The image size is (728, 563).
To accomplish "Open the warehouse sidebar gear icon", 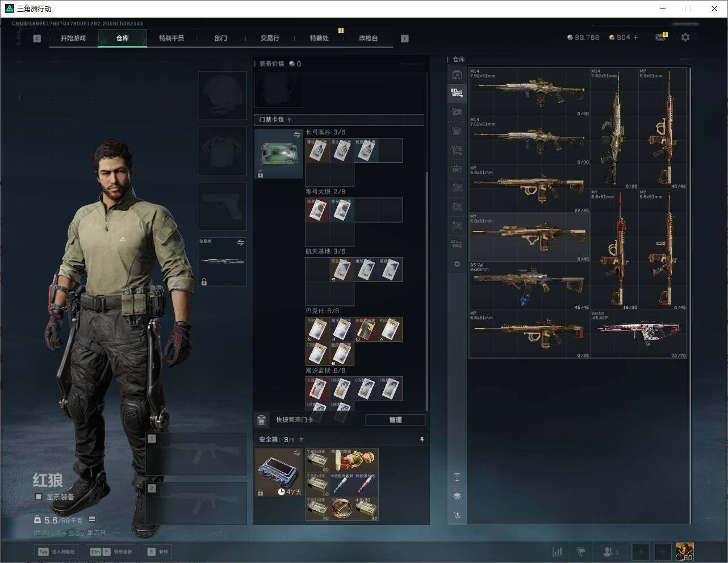I will 457,264.
